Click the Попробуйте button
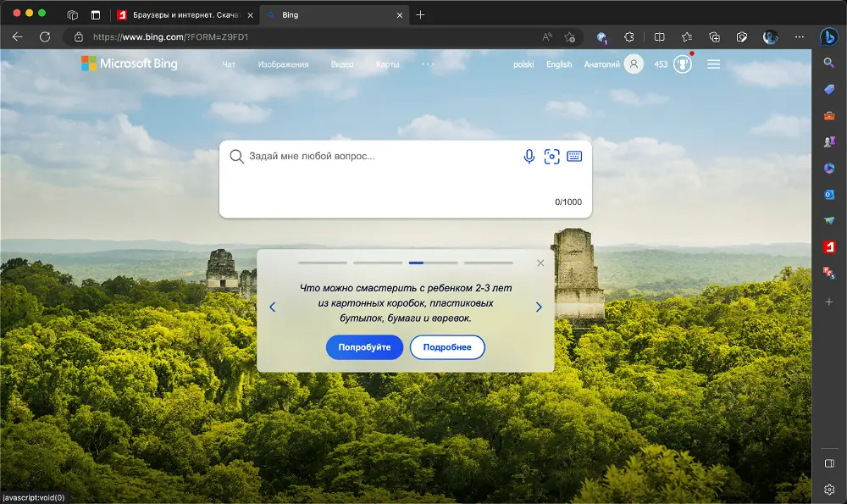This screenshot has width=847, height=504. (364, 346)
